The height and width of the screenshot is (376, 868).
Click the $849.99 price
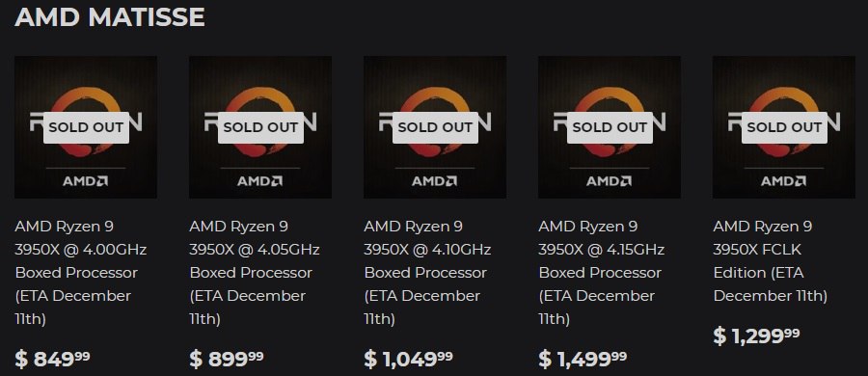52,359
